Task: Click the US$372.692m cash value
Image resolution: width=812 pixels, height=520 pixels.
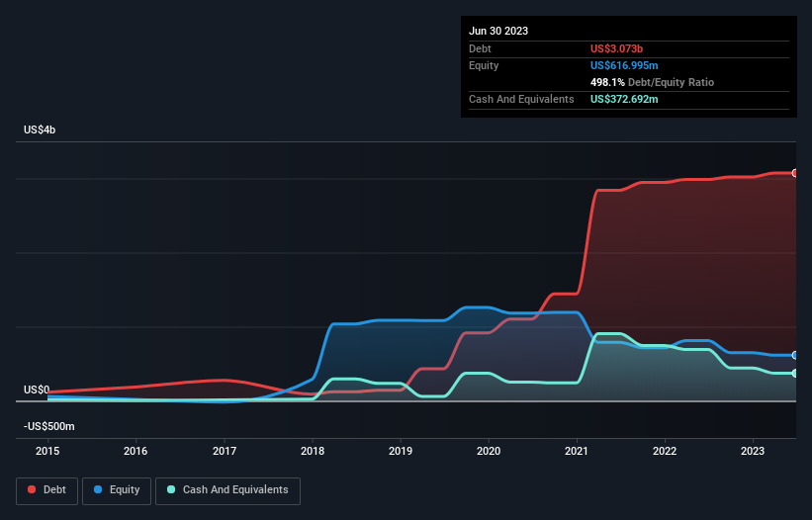Action: [624, 99]
